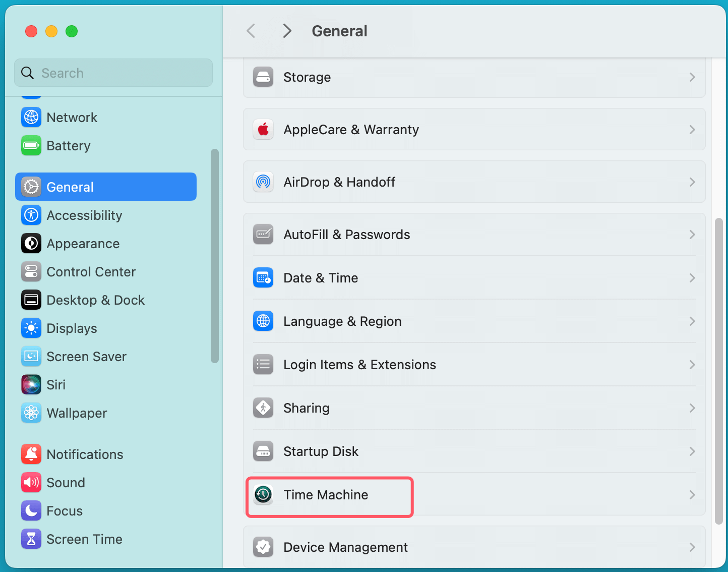Click the Screen Time hourglass icon
This screenshot has width=728, height=572.
pyautogui.click(x=31, y=539)
